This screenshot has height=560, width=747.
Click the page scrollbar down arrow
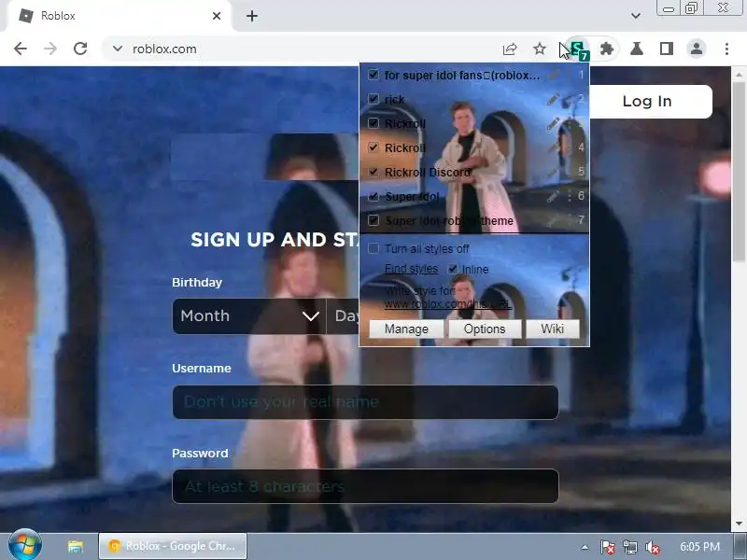(x=739, y=524)
